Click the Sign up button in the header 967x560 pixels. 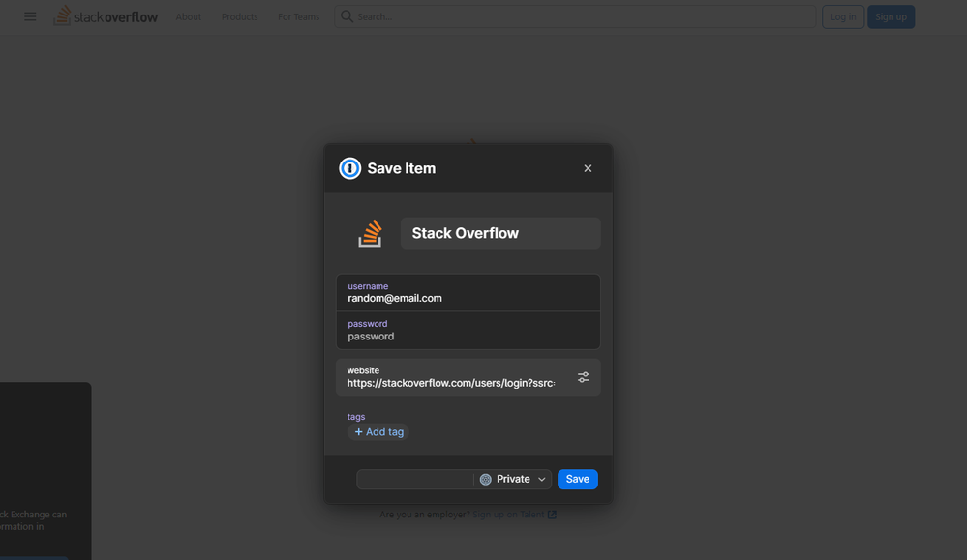(891, 16)
